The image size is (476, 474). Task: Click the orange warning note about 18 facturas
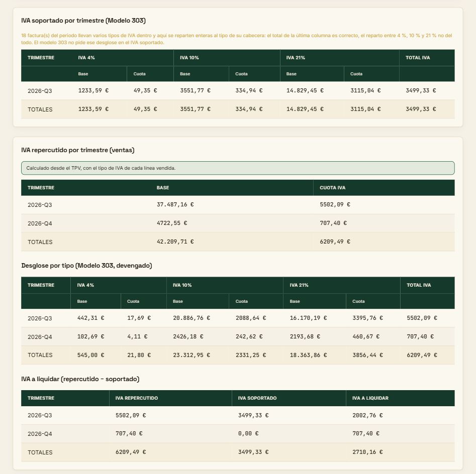coord(236,39)
